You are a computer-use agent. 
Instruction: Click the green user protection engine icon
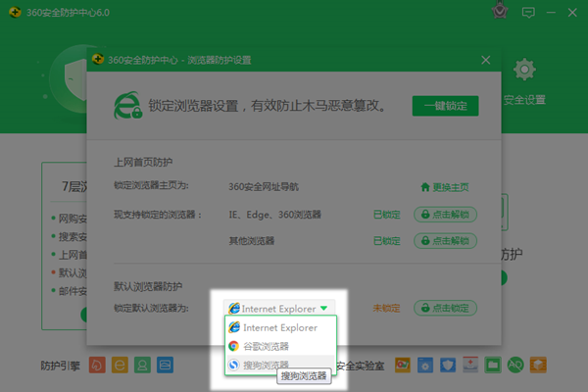tap(142, 365)
